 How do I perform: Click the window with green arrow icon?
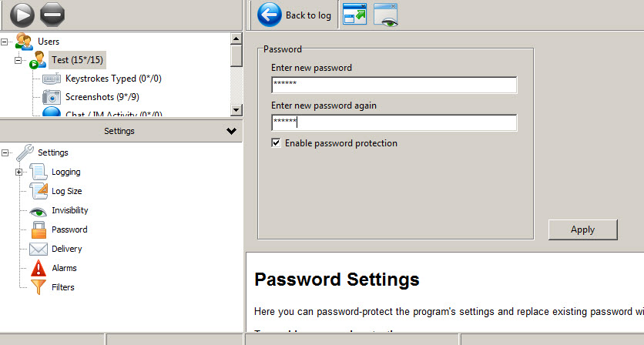pos(354,15)
